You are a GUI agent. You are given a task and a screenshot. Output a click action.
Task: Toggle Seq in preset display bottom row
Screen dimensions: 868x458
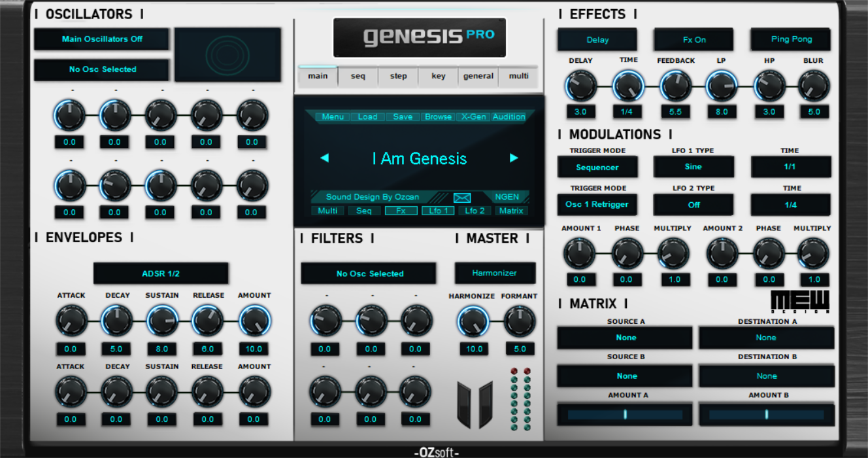point(364,211)
